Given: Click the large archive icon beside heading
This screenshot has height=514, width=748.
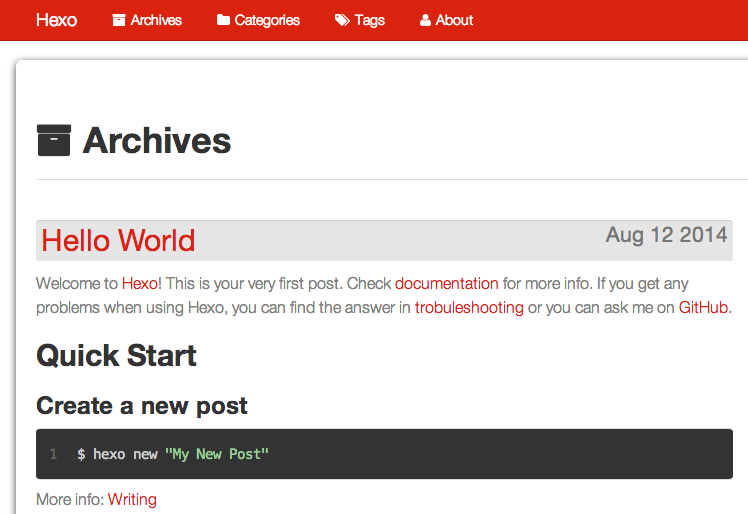Looking at the screenshot, I should (54, 140).
